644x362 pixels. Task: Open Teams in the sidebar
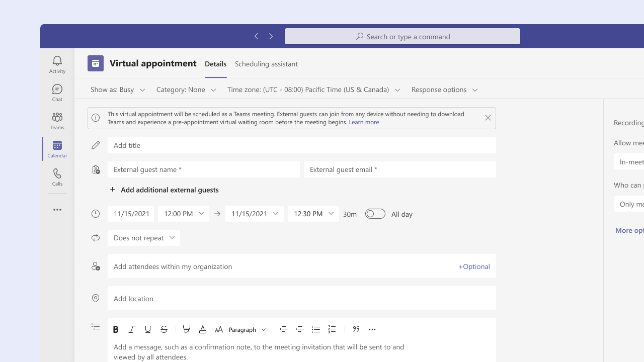(x=57, y=121)
